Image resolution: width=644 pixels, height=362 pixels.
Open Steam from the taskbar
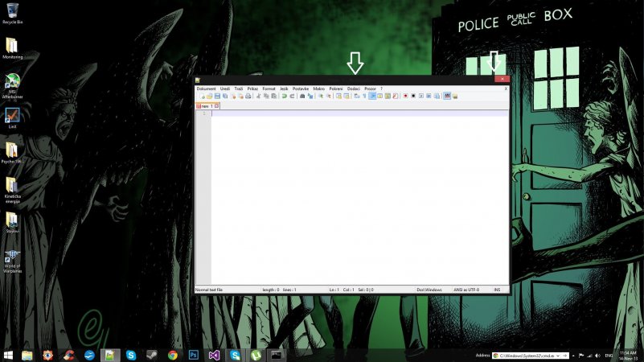pyautogui.click(x=152, y=355)
